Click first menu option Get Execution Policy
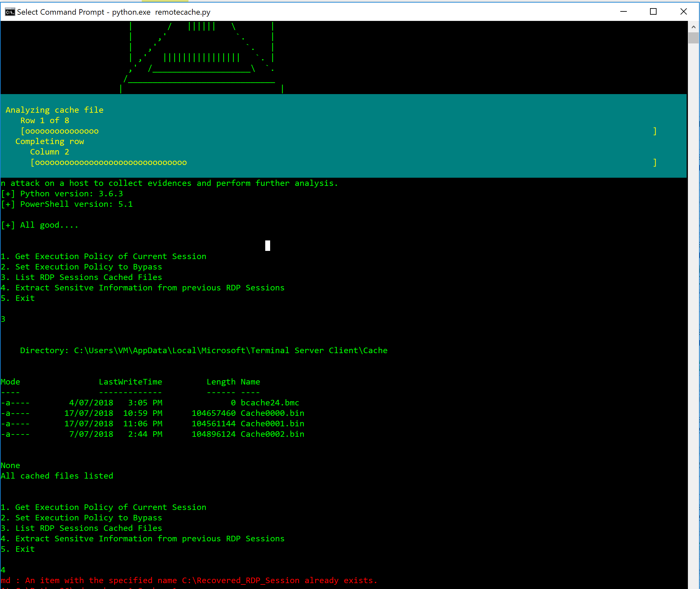Viewport: 700px width, 589px height. [104, 256]
